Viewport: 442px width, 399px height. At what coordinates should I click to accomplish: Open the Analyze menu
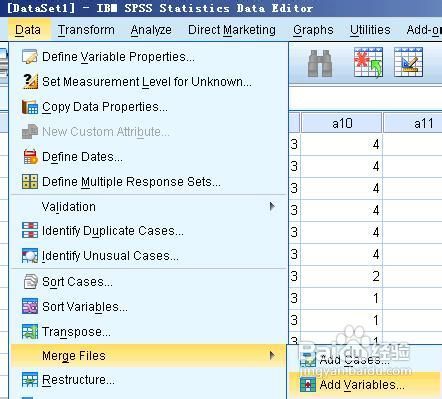151,30
